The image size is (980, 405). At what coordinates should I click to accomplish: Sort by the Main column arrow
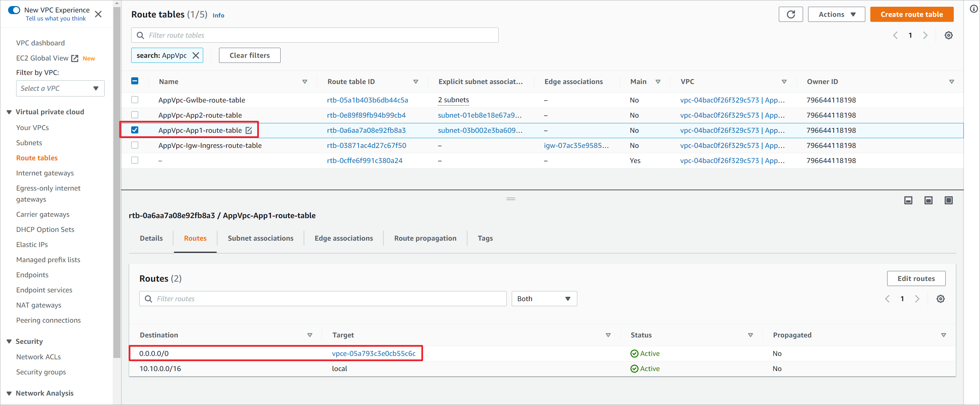click(658, 82)
